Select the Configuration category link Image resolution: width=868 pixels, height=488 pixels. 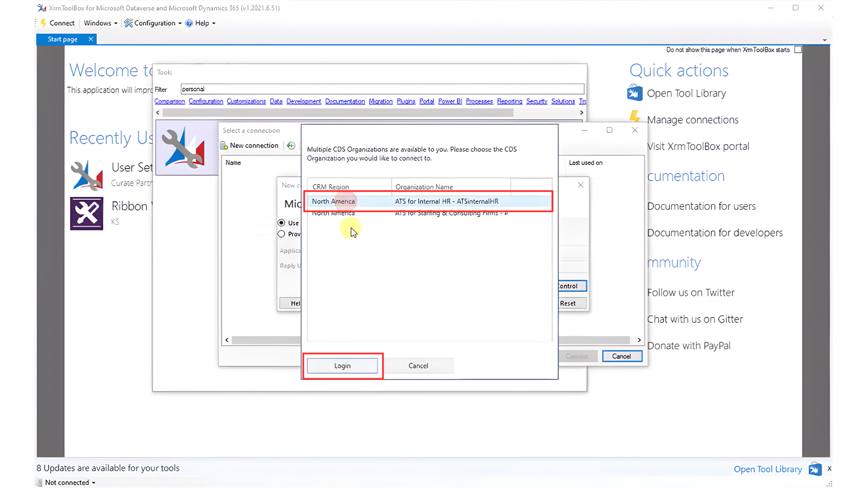(206, 101)
